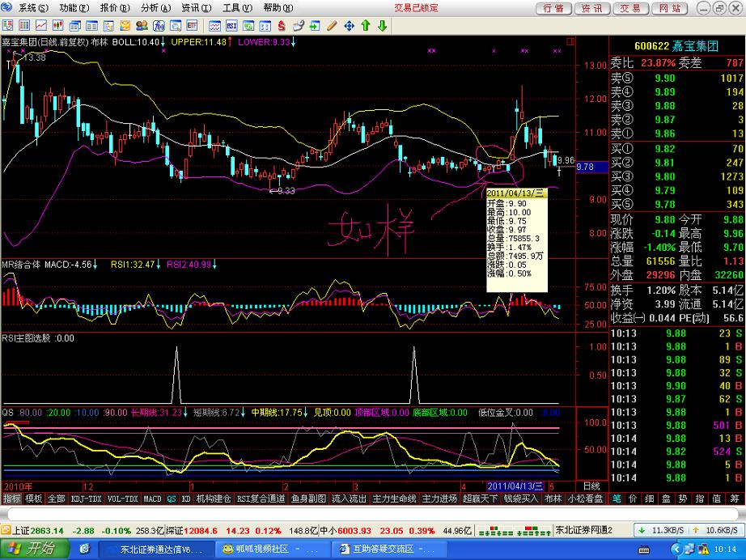Click the 网站 button at top right
The height and width of the screenshot is (560, 746).
pos(669,9)
